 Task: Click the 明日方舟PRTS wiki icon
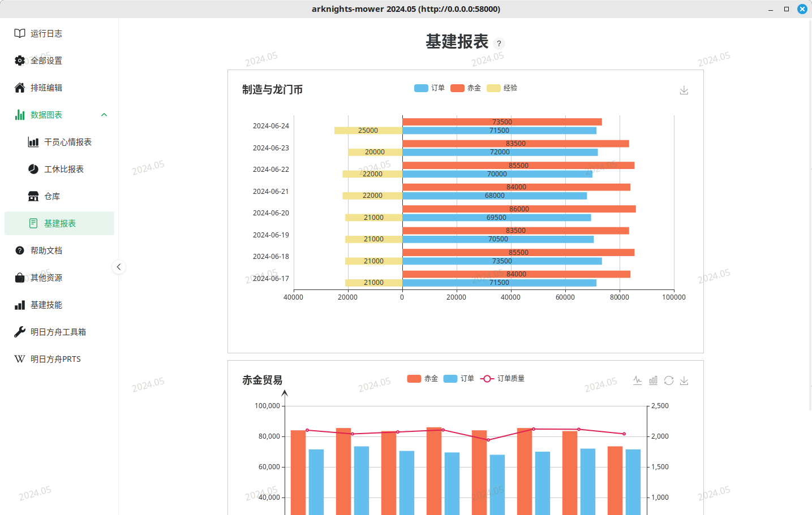20,359
